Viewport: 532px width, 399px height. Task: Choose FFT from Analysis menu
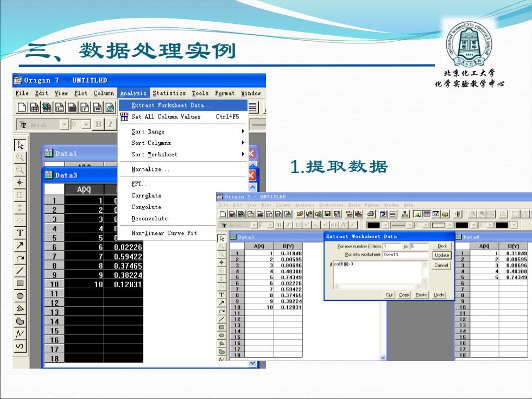140,184
